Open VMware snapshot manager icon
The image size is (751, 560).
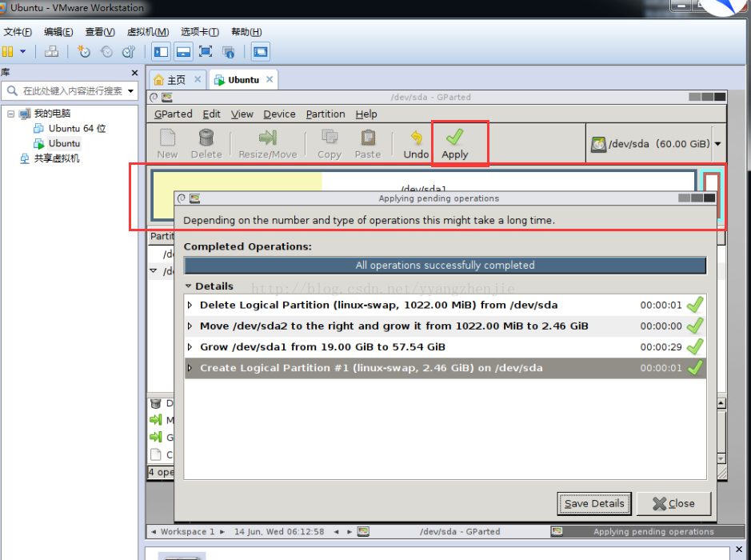click(129, 51)
